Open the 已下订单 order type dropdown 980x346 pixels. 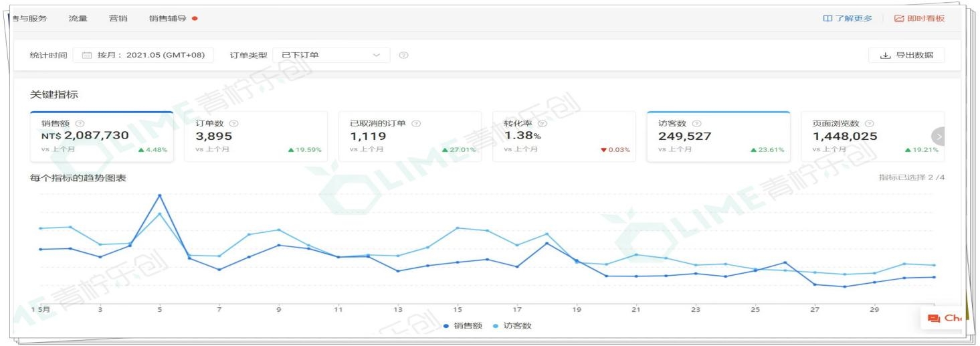tap(331, 55)
